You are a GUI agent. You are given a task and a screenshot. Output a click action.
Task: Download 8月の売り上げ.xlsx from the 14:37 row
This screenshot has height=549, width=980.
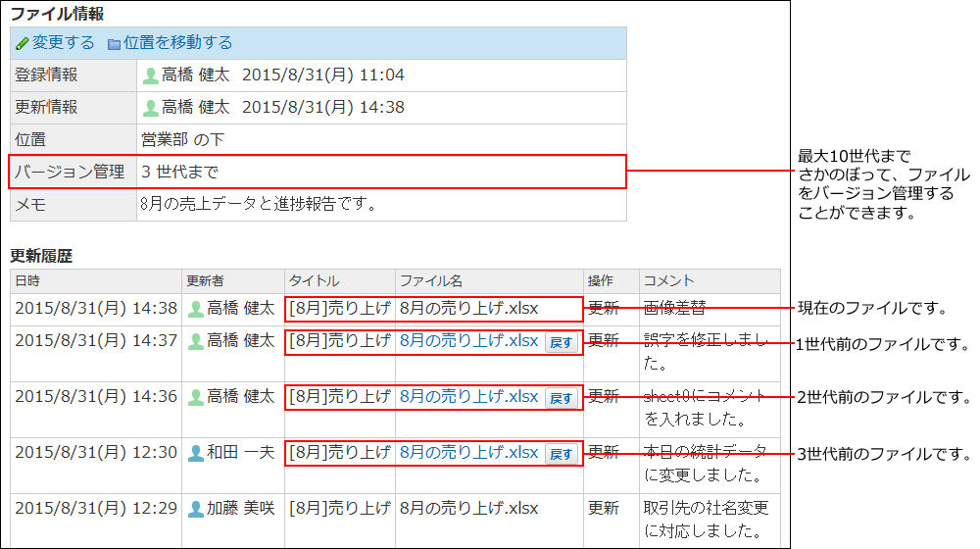pos(468,341)
